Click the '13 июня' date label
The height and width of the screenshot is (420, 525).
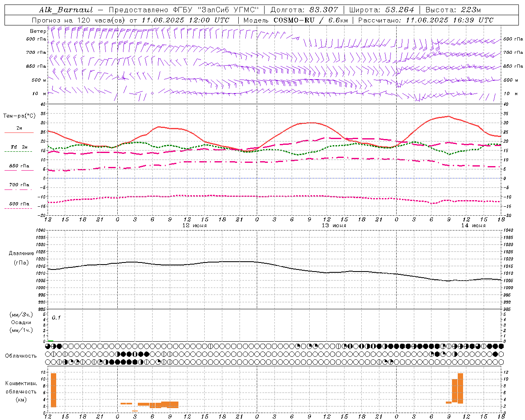pos(334,226)
